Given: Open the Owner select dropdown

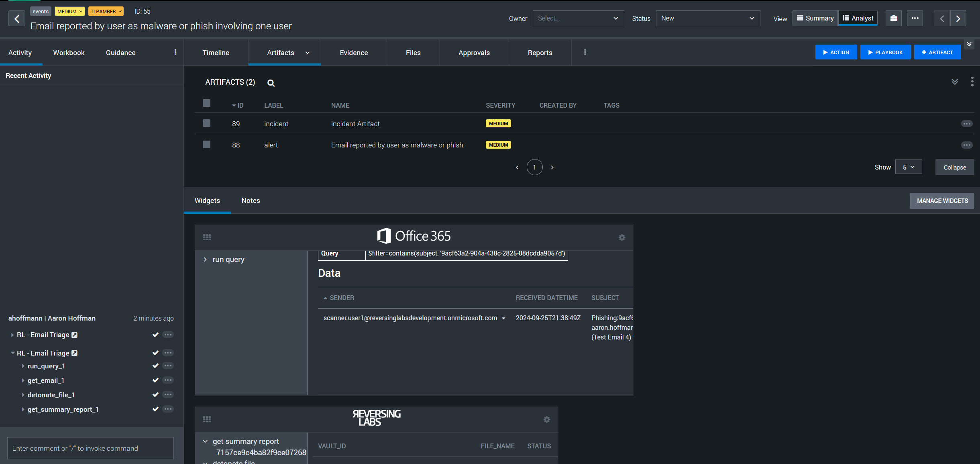Looking at the screenshot, I should pos(578,18).
